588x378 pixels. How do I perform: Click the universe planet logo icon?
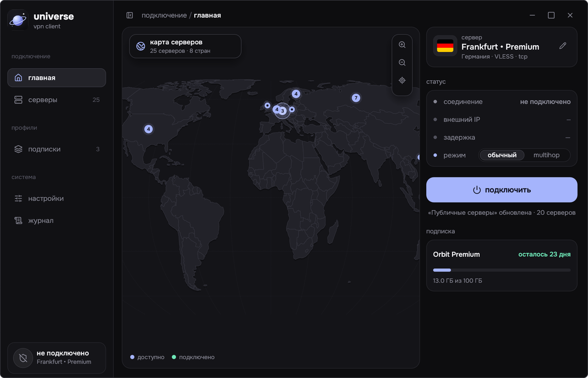coord(18,20)
